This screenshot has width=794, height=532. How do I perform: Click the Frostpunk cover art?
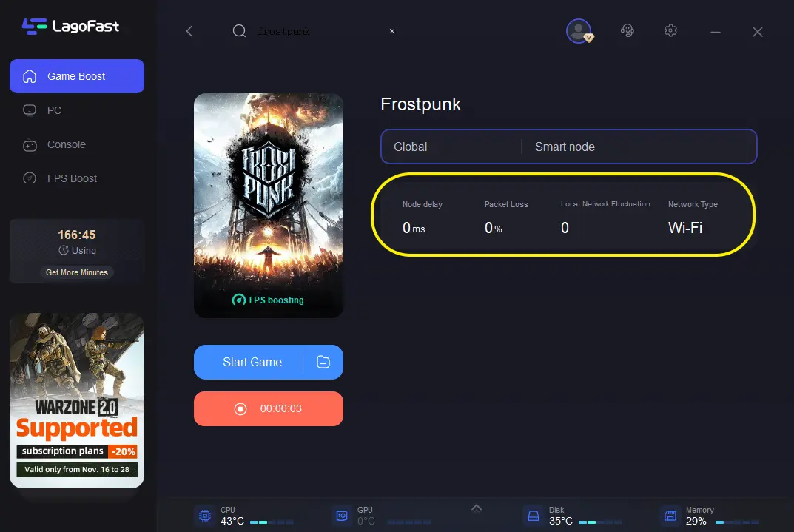click(269, 206)
